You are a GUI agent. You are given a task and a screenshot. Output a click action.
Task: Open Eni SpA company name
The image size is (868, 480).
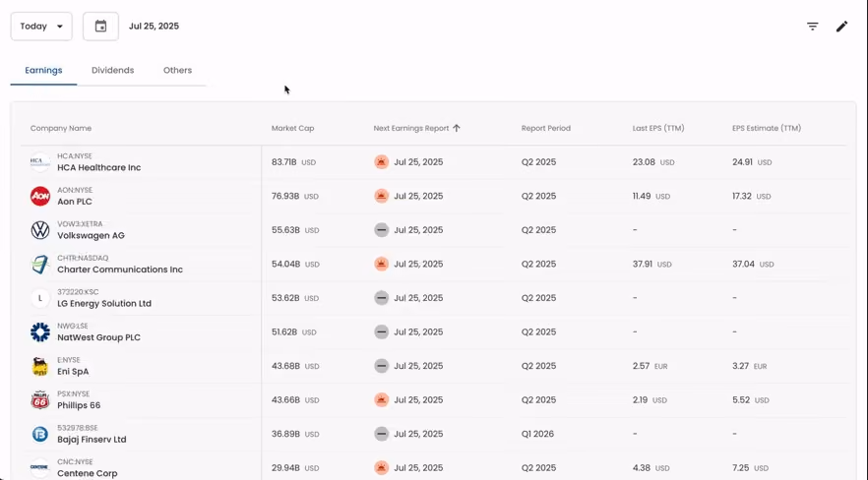point(73,372)
